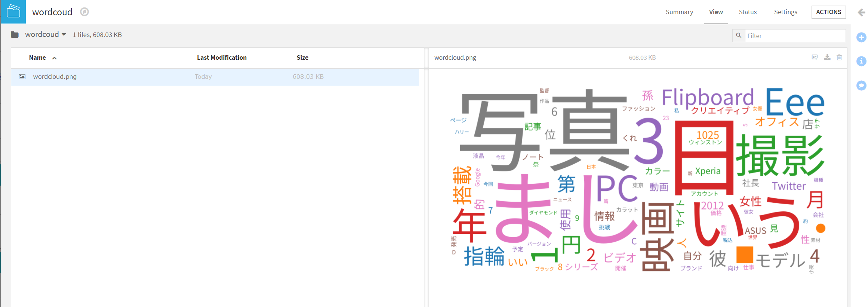Sort by Last Modification column
Viewport: 868px width, 307px height.
point(222,58)
